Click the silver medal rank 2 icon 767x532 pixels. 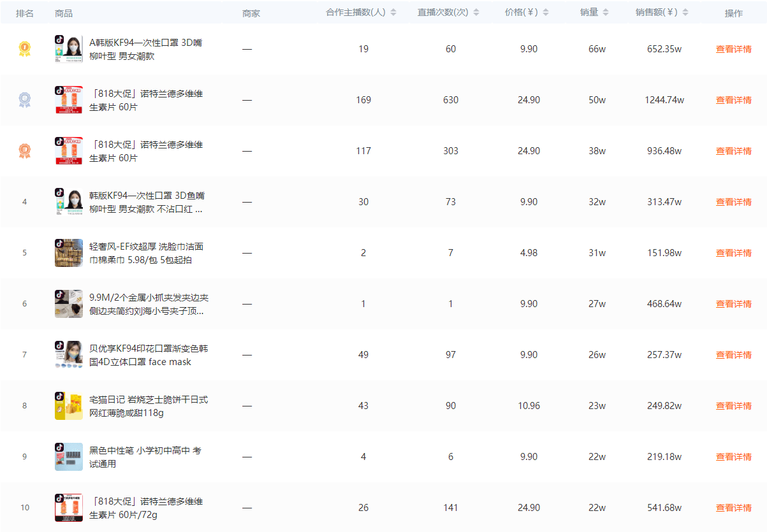[24, 100]
